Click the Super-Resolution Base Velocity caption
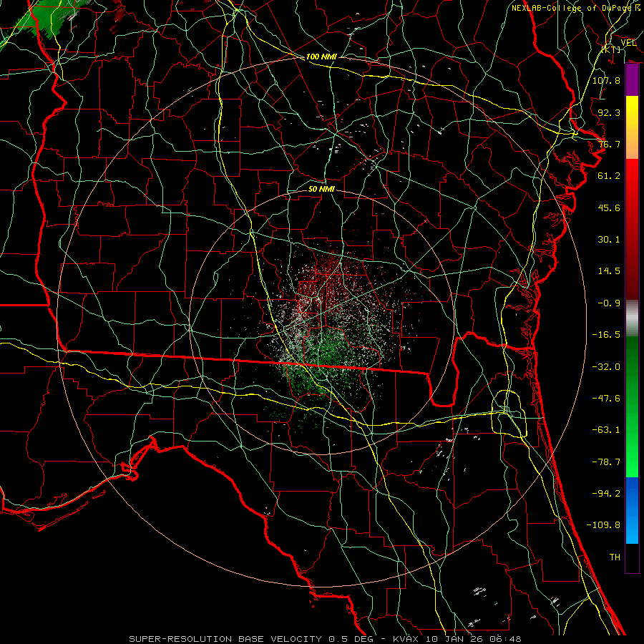The image size is (644, 644). pyautogui.click(x=325, y=639)
